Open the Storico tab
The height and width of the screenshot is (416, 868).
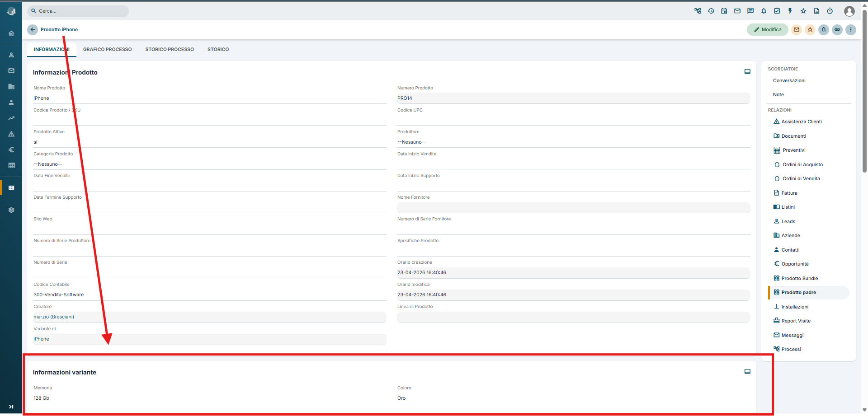point(218,49)
